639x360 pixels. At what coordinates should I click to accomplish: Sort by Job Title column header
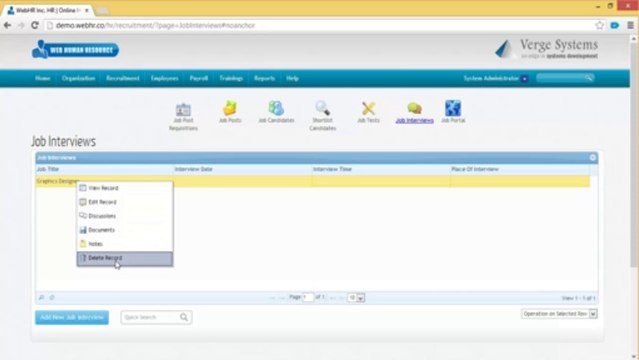click(x=104, y=169)
